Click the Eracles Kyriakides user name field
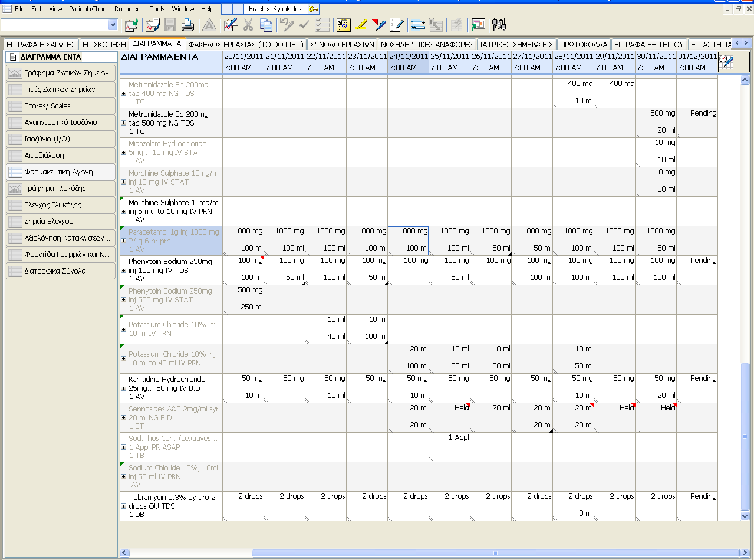 275,9
